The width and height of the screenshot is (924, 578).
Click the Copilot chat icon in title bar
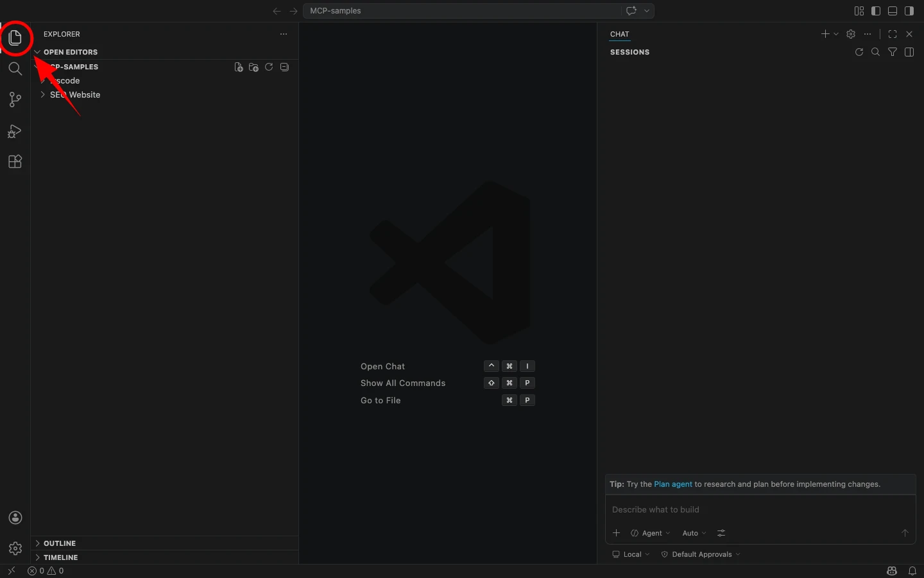pos(631,11)
